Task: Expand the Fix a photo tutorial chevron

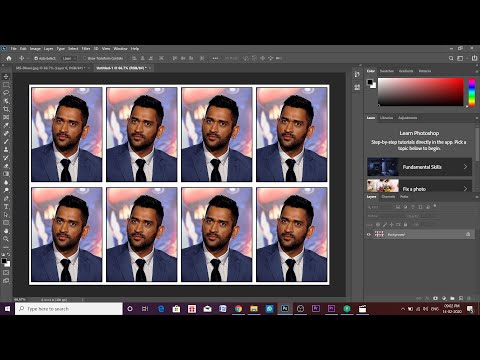Action: pyautogui.click(x=465, y=189)
